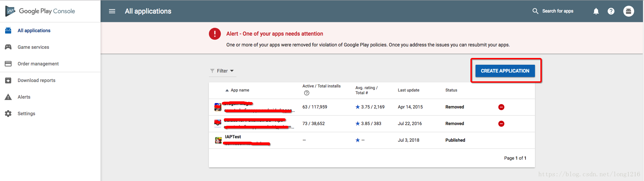Click Removed status in Jul 22, 2016 row
Viewport: 644px width, 181px height.
(x=454, y=123)
